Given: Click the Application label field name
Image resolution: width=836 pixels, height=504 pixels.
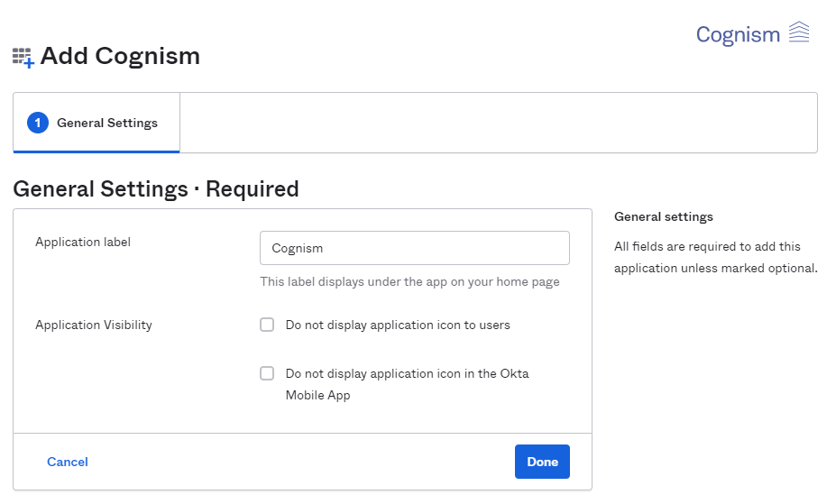Looking at the screenshot, I should (83, 242).
